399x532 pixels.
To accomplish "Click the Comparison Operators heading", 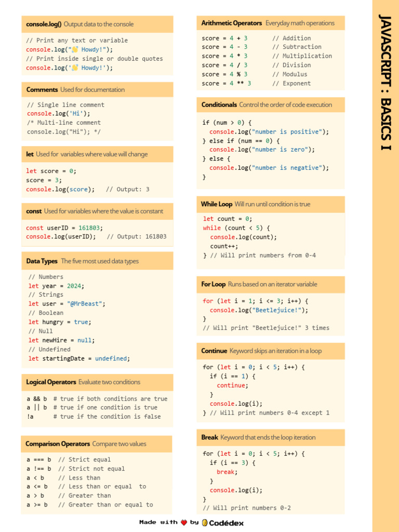I will (x=58, y=444).
